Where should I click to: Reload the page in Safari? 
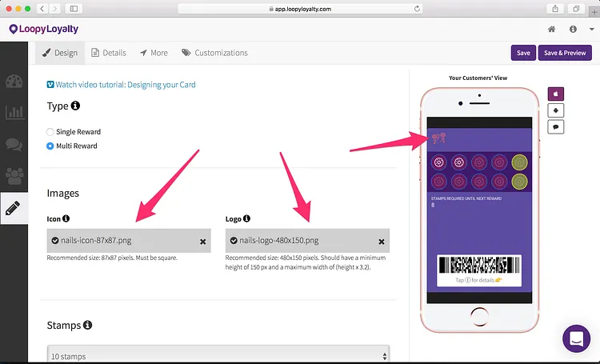click(x=417, y=9)
